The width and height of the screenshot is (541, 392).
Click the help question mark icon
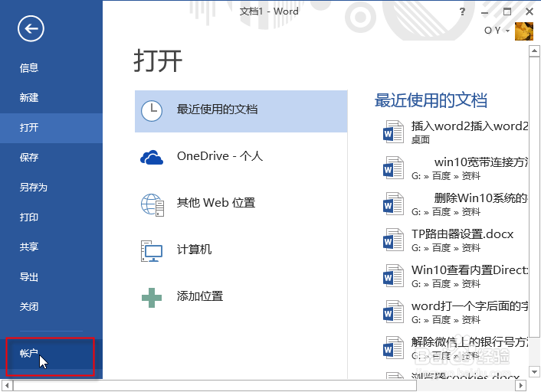[462, 11]
